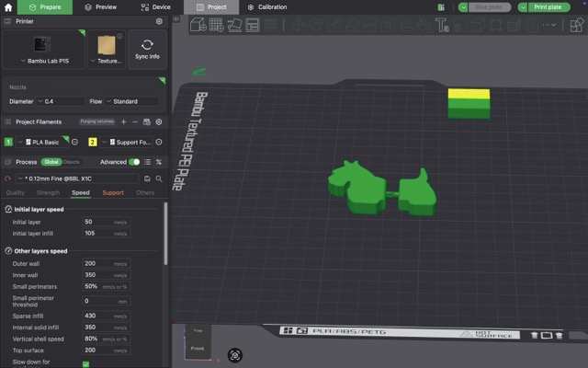Image resolution: width=588 pixels, height=368 pixels.
Task: Click the compare presets icon
Action: click(159, 162)
